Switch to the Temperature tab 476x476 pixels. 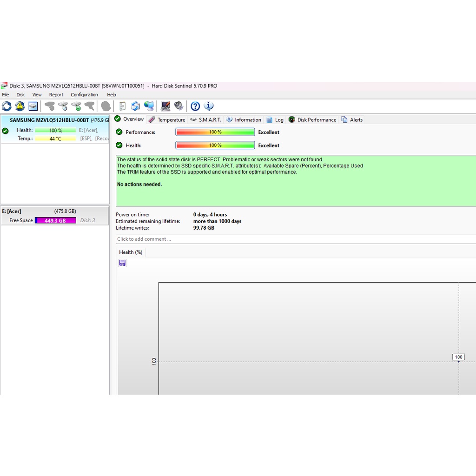(167, 120)
